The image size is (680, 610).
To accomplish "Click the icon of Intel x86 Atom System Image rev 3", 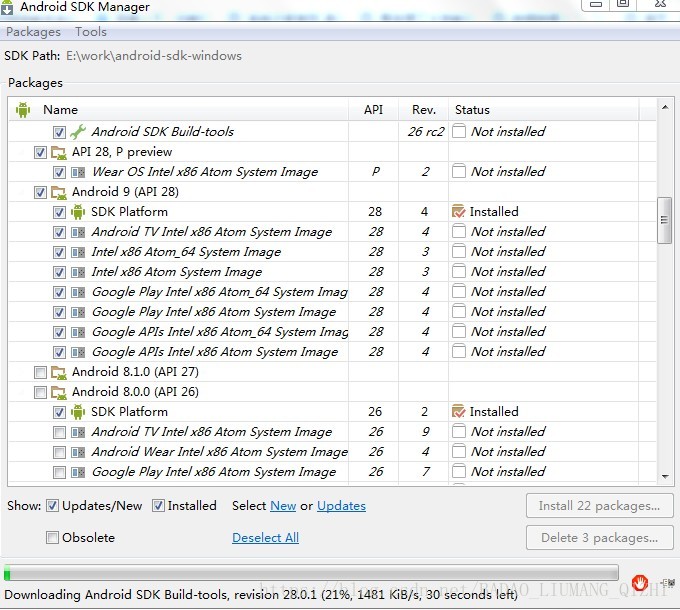I will (78, 272).
